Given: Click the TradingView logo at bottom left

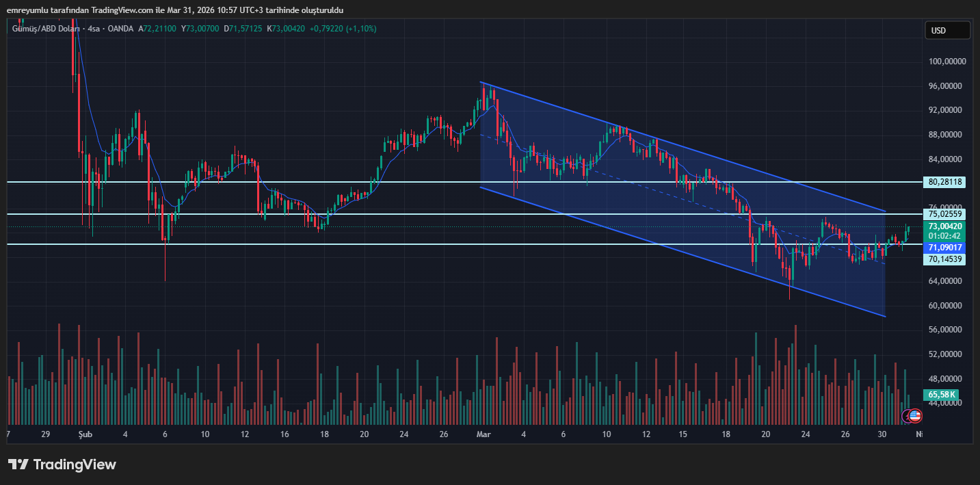Looking at the screenshot, I should coord(62,464).
